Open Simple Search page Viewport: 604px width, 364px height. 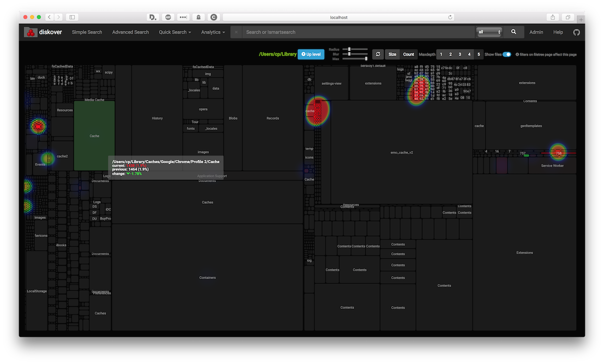tap(87, 32)
